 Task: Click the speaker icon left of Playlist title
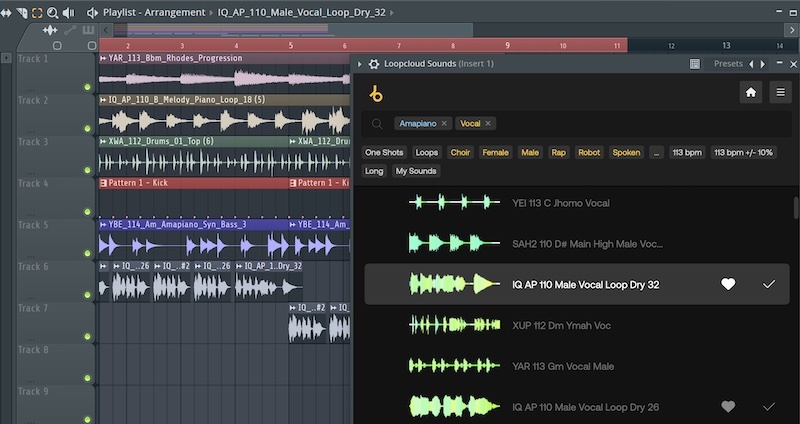[x=92, y=13]
